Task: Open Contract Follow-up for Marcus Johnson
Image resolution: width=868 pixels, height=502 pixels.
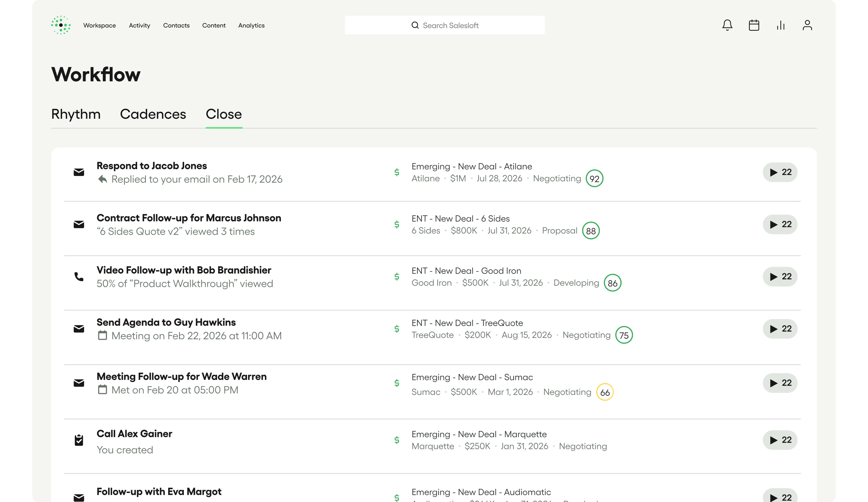Action: pyautogui.click(x=189, y=218)
